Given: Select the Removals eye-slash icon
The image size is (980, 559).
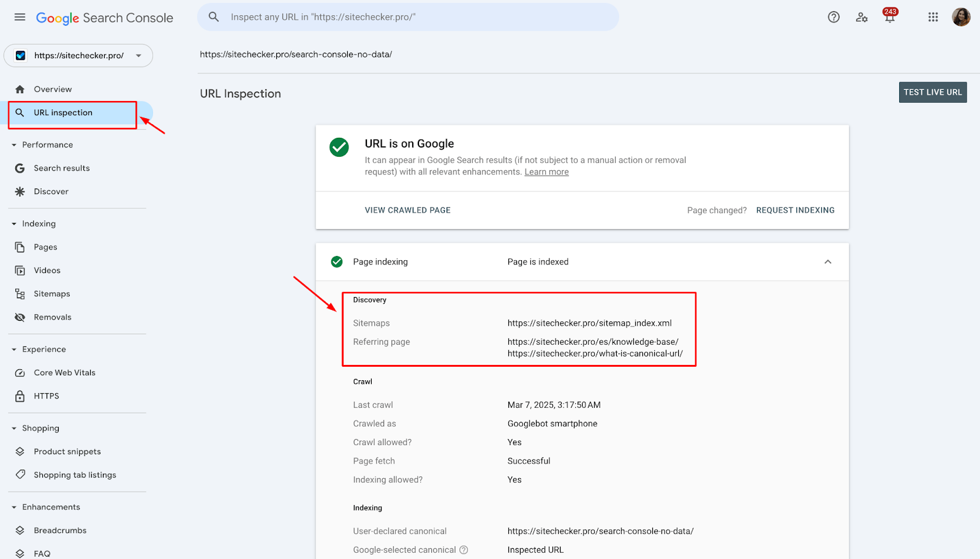Looking at the screenshot, I should point(20,317).
